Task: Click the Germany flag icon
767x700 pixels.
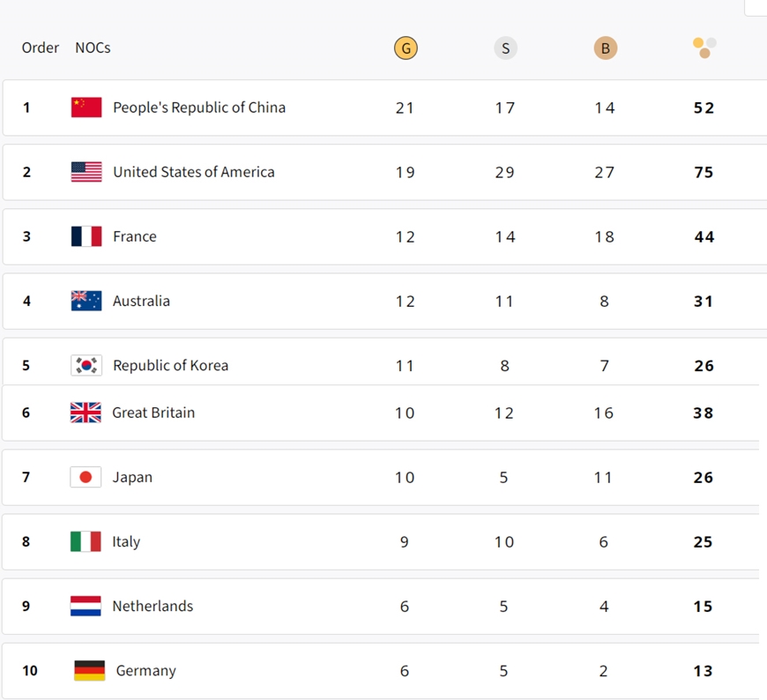Action: pos(89,670)
